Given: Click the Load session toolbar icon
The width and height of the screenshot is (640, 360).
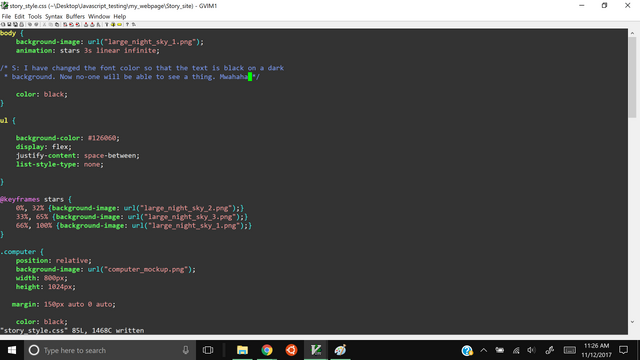Looking at the screenshot, I should coord(86,24).
